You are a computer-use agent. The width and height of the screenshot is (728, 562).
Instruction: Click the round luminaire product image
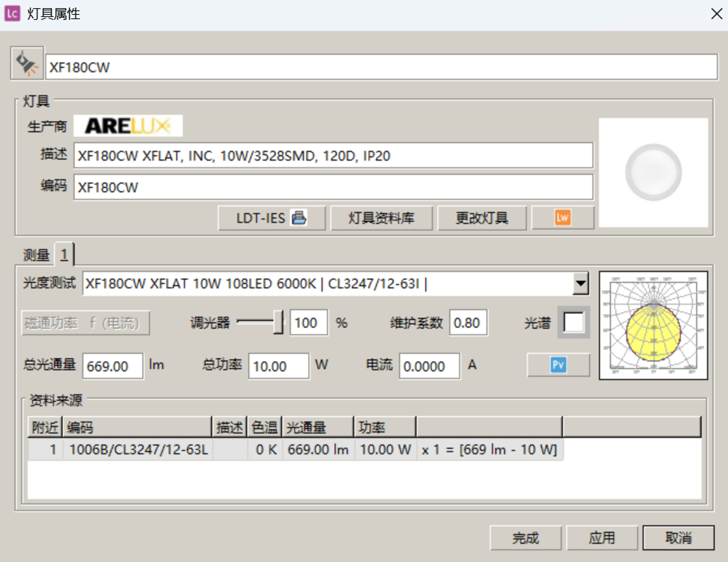click(653, 172)
